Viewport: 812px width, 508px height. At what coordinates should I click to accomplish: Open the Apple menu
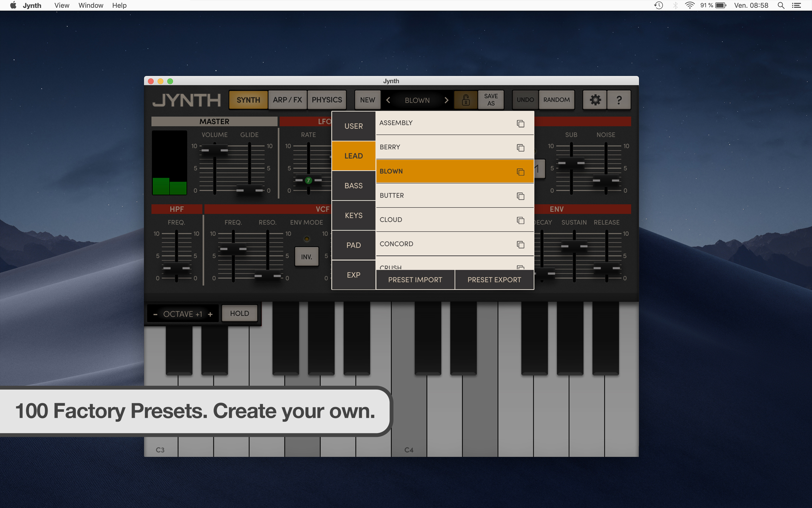(13, 5)
